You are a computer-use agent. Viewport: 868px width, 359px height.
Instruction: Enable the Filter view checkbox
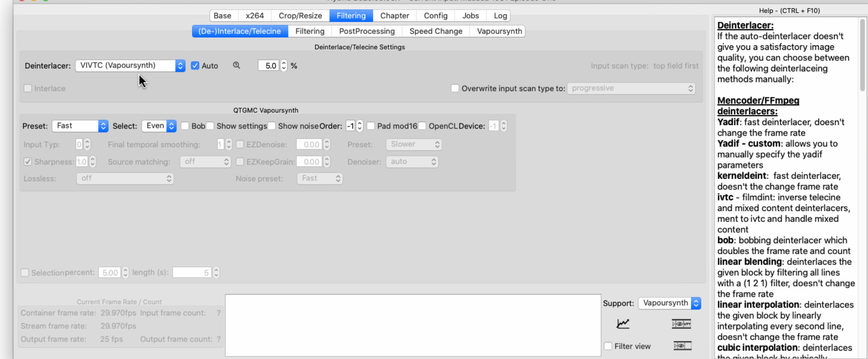608,346
